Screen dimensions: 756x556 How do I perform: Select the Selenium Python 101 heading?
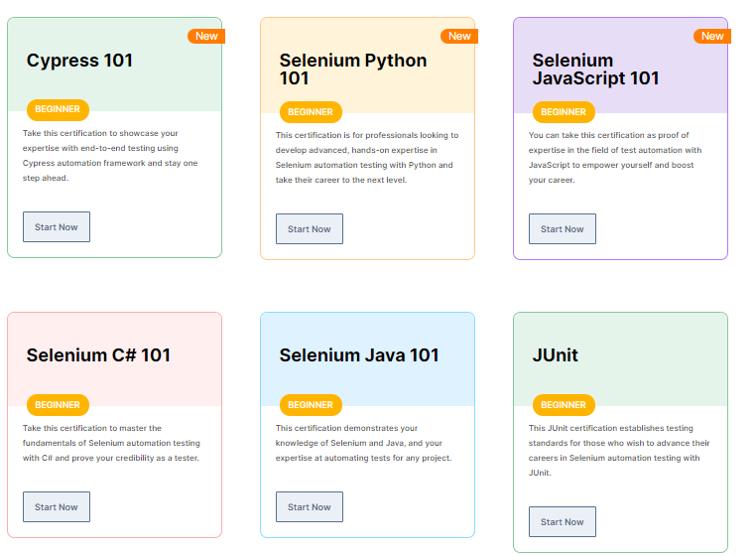352,69
